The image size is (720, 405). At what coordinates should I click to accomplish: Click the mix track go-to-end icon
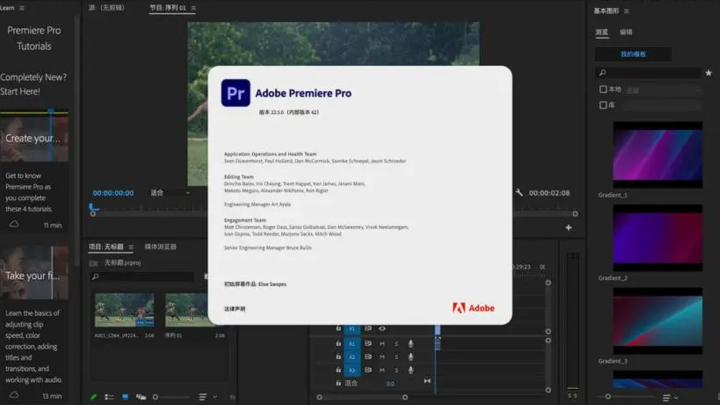[427, 381]
